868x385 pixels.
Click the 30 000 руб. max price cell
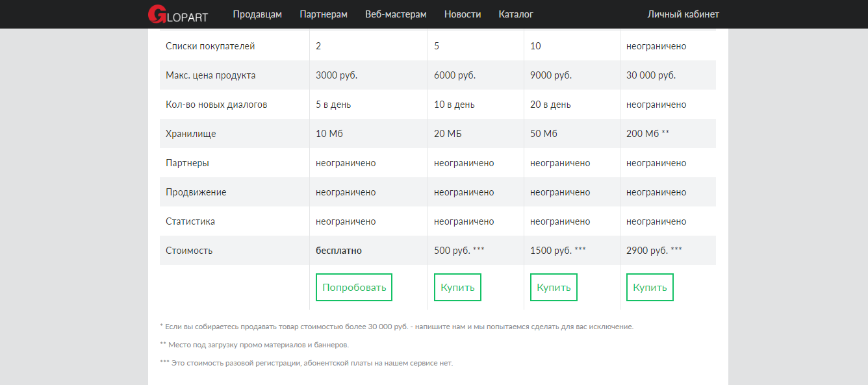pos(651,75)
